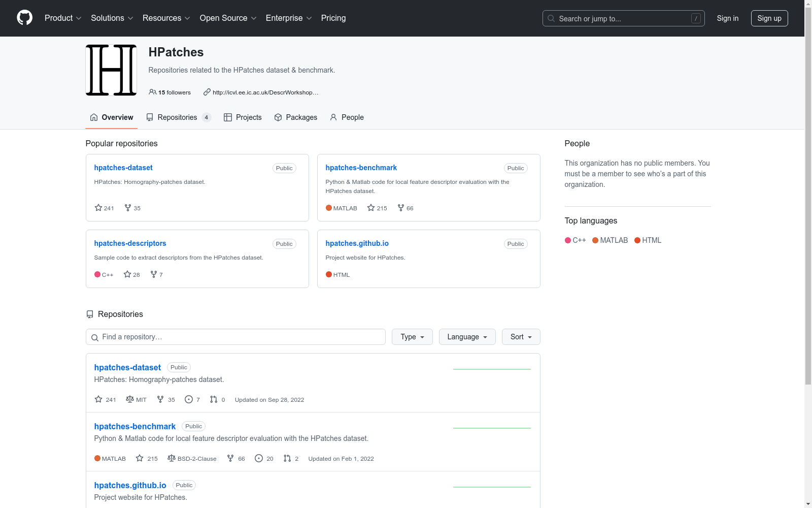Open hpatches-dataset in Popular repositories
This screenshot has height=508, width=812.
[x=123, y=168]
